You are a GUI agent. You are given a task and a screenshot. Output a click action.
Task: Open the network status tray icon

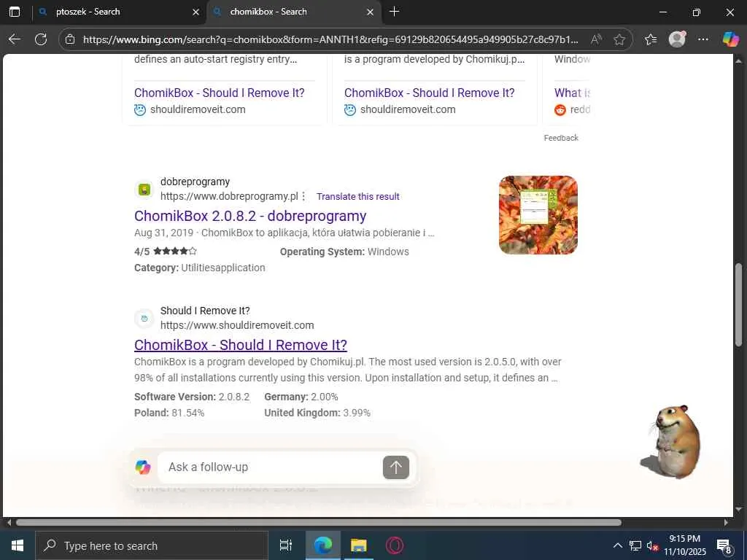tap(635, 545)
